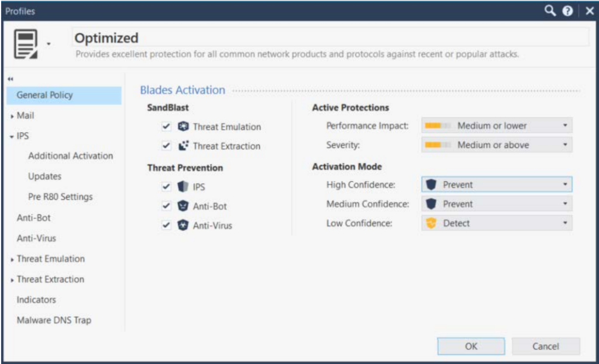Open the High Confidence dropdown
Image resolution: width=599 pixels, height=364 pixels.
(496, 185)
